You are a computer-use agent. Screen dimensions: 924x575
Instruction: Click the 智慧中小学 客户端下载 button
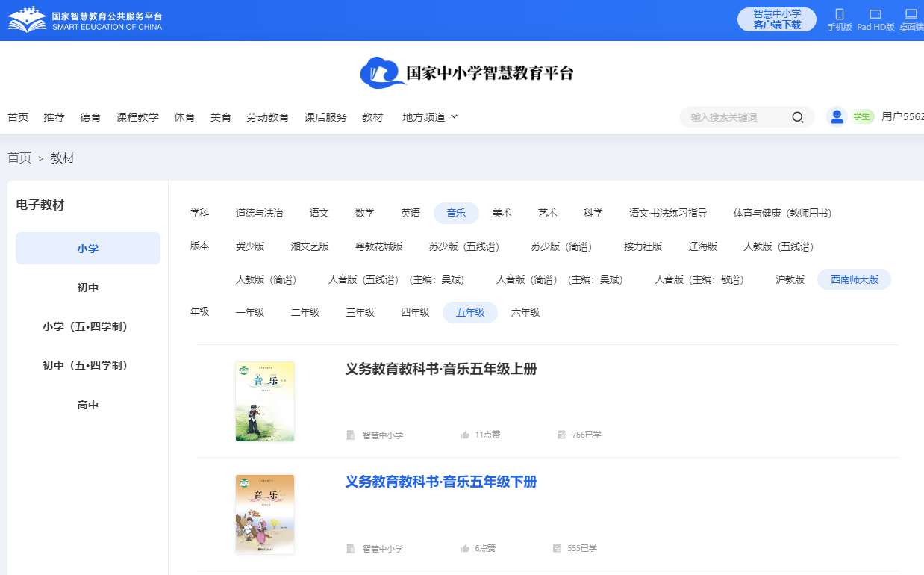pos(776,19)
